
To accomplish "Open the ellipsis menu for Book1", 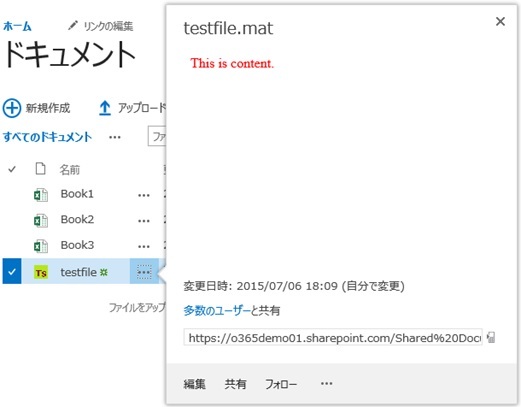I will (144, 195).
